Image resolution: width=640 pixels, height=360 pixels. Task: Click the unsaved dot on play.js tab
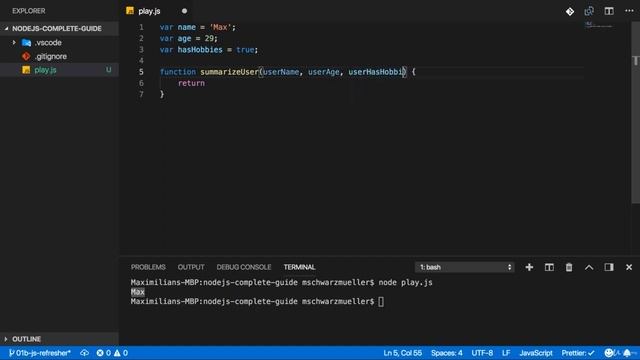[184, 11]
